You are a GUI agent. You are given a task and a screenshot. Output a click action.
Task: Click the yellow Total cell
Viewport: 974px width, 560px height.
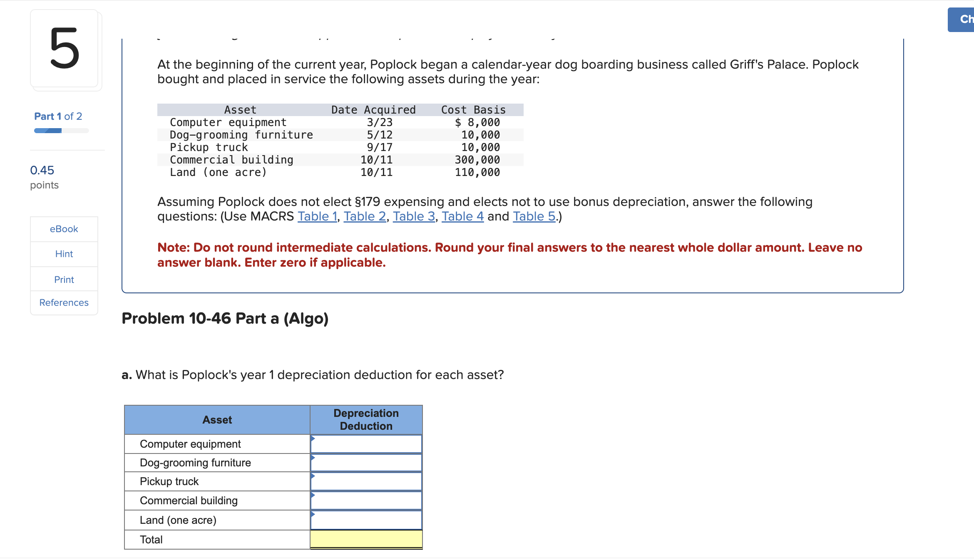[x=366, y=539]
